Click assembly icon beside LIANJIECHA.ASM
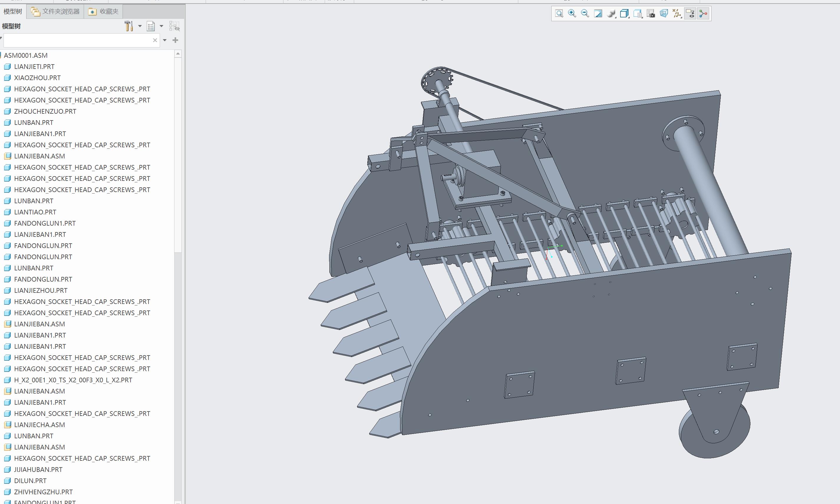This screenshot has width=840, height=504. click(x=7, y=425)
